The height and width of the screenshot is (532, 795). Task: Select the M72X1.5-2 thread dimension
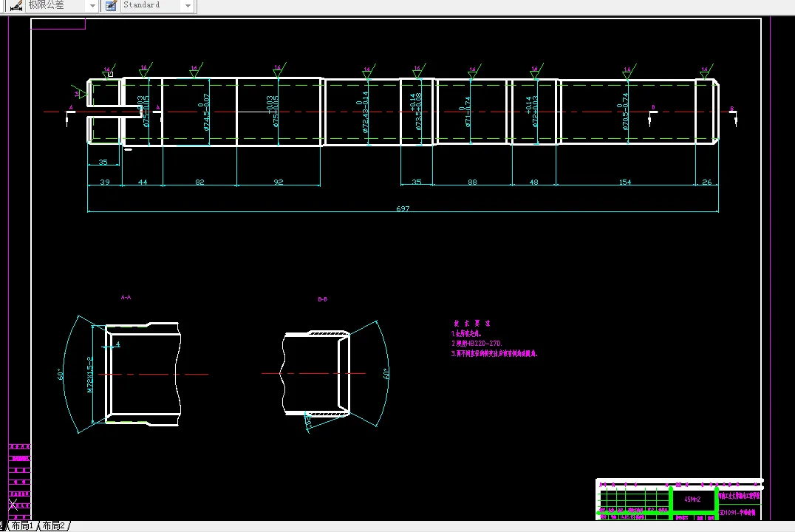pyautogui.click(x=89, y=375)
